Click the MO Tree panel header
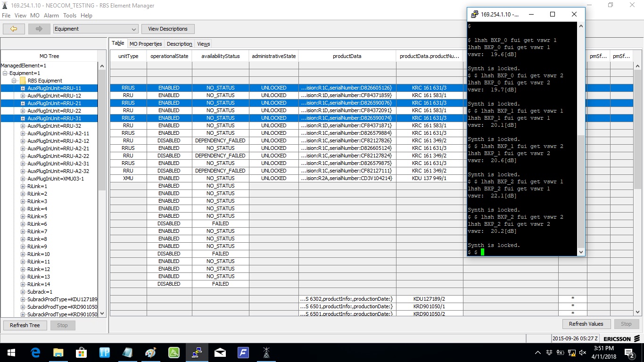Viewport: 644px width, 362px height. click(49, 56)
